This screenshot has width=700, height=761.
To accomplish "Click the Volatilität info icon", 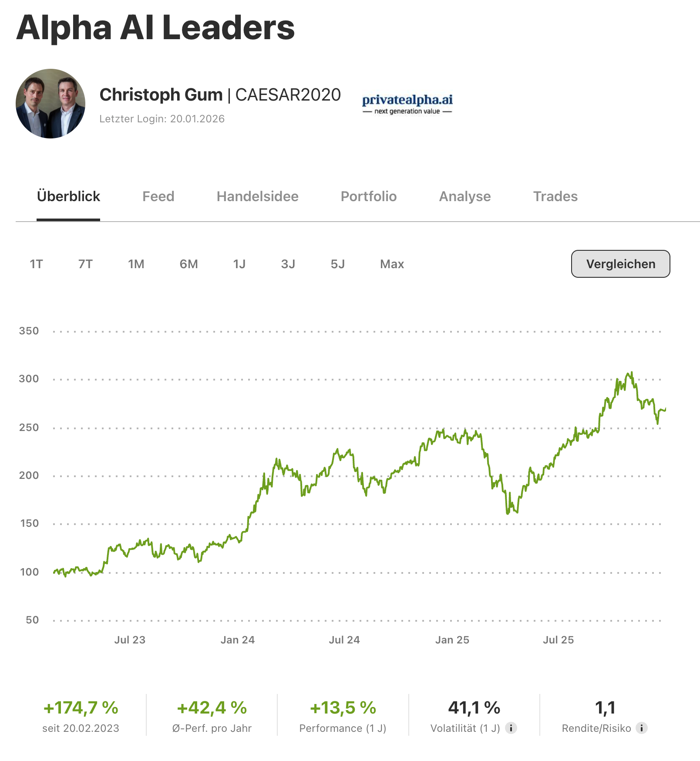I will [511, 728].
